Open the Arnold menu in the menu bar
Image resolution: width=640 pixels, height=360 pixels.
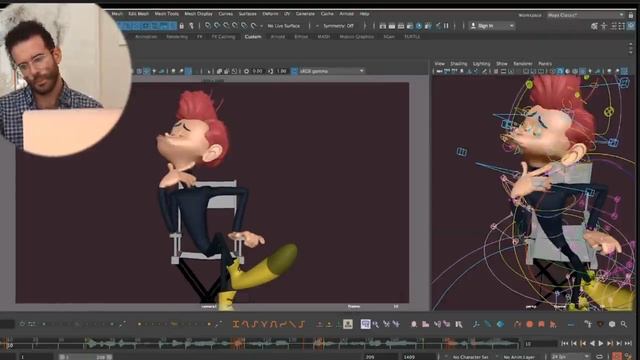(x=347, y=14)
